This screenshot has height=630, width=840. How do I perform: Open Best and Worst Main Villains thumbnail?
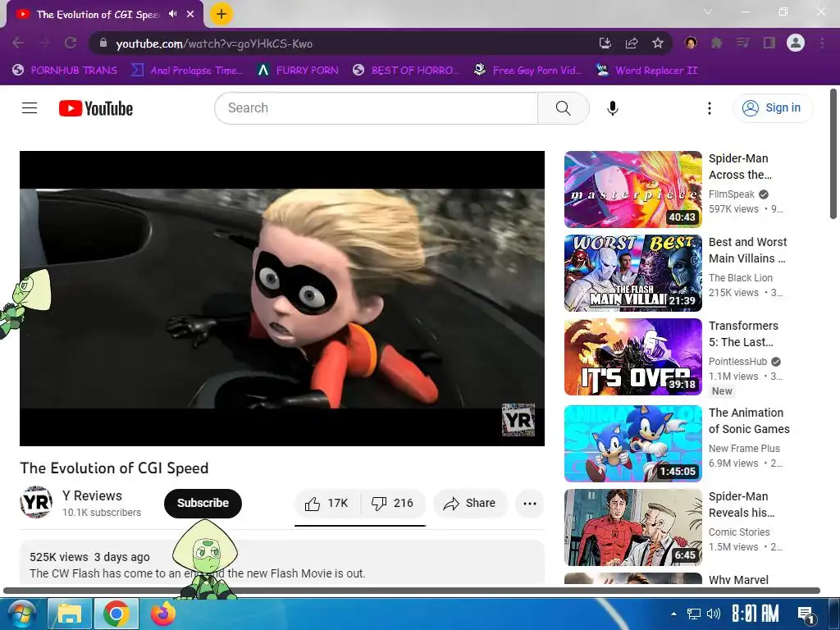pyautogui.click(x=633, y=273)
